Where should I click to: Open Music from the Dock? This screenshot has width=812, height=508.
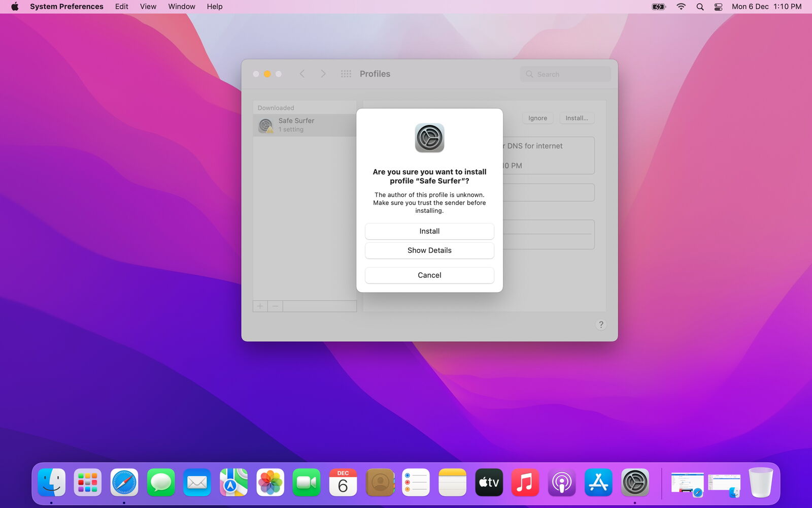(525, 483)
